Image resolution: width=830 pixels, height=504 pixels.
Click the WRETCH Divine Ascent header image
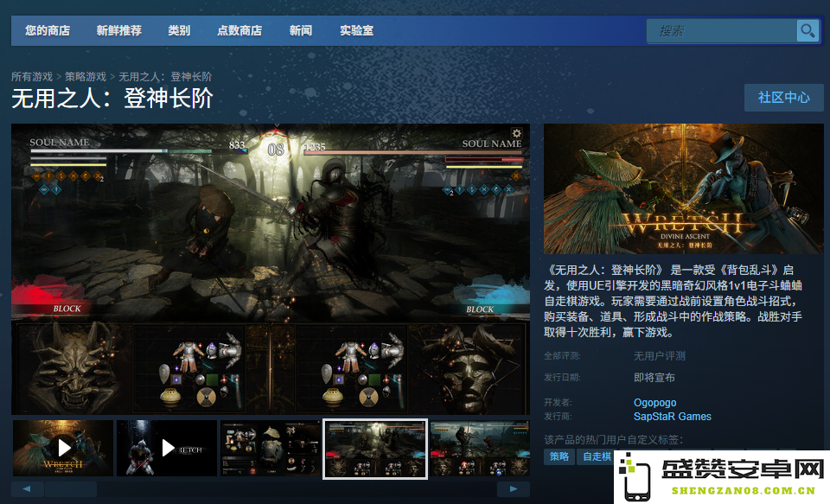[683, 189]
